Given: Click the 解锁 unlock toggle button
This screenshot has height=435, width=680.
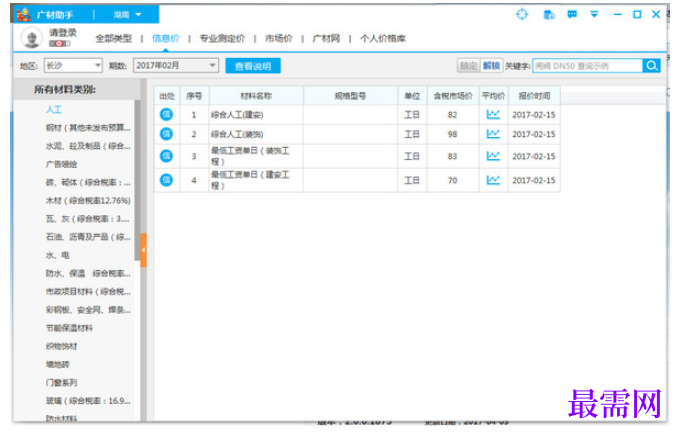Looking at the screenshot, I should click(491, 65).
